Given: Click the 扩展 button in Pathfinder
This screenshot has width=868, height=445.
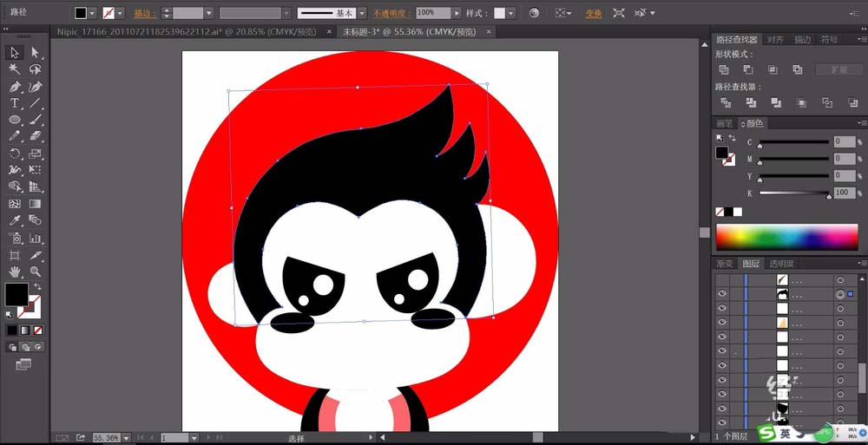Looking at the screenshot, I should click(839, 69).
